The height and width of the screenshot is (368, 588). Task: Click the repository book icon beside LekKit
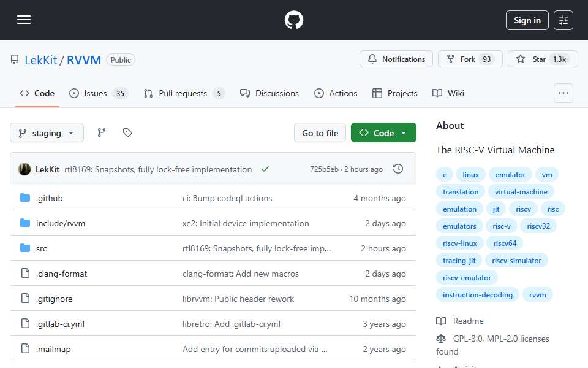(15, 59)
